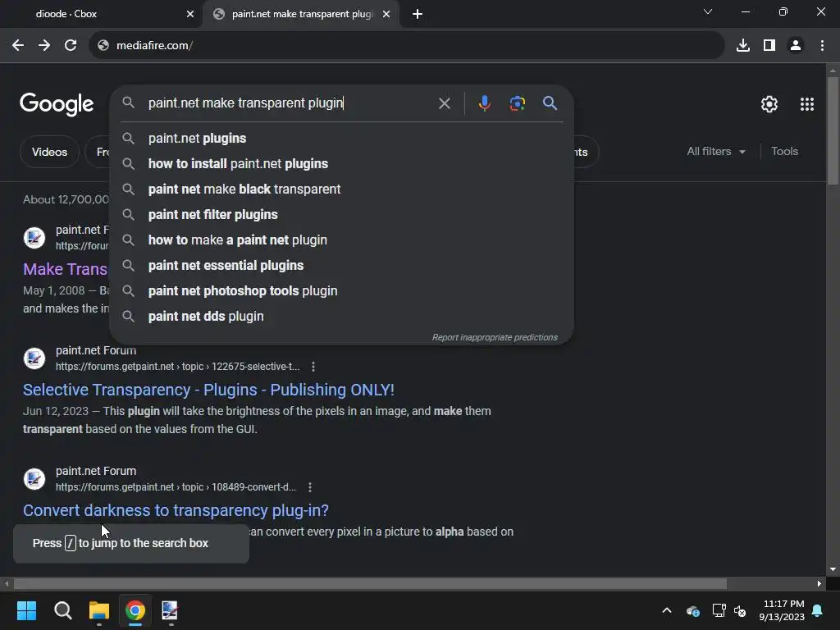840x630 pixels.
Task: Go forward using the browser forward arrow
Action: [x=44, y=46]
